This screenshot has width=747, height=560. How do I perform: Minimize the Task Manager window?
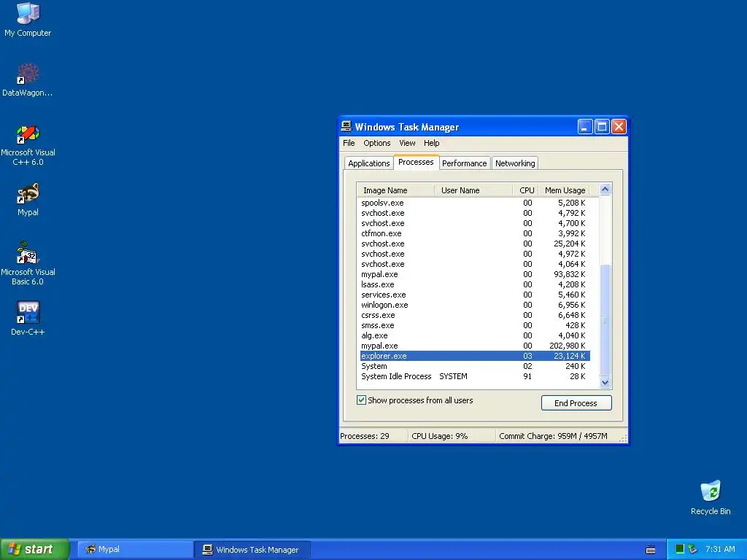[585, 127]
